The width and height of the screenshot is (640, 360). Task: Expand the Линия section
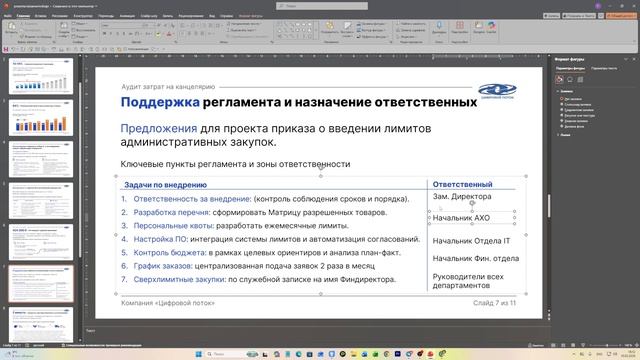pos(563,135)
